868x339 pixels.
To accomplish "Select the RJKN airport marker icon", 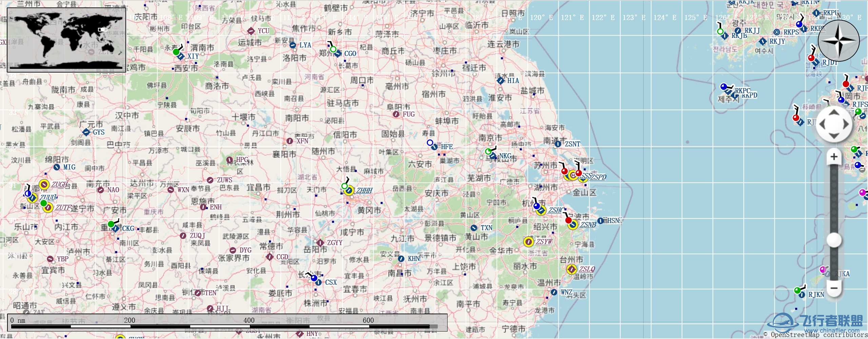I will click(802, 295).
